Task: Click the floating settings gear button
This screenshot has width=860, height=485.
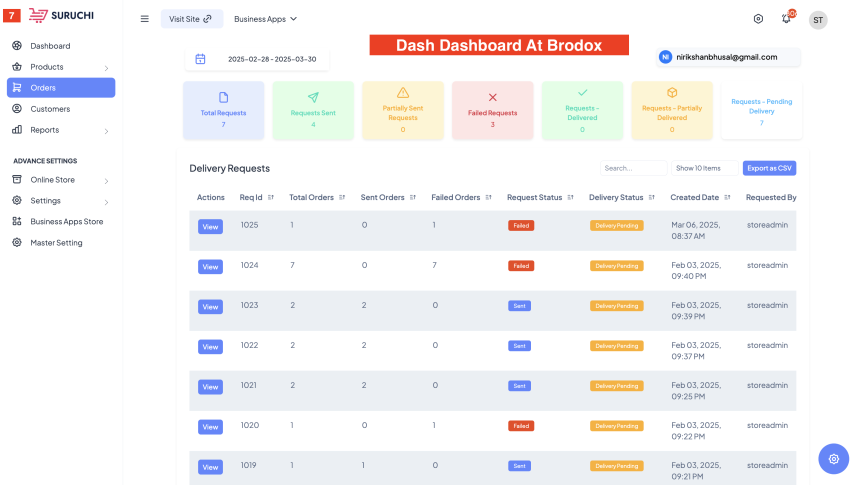Action: (833, 458)
